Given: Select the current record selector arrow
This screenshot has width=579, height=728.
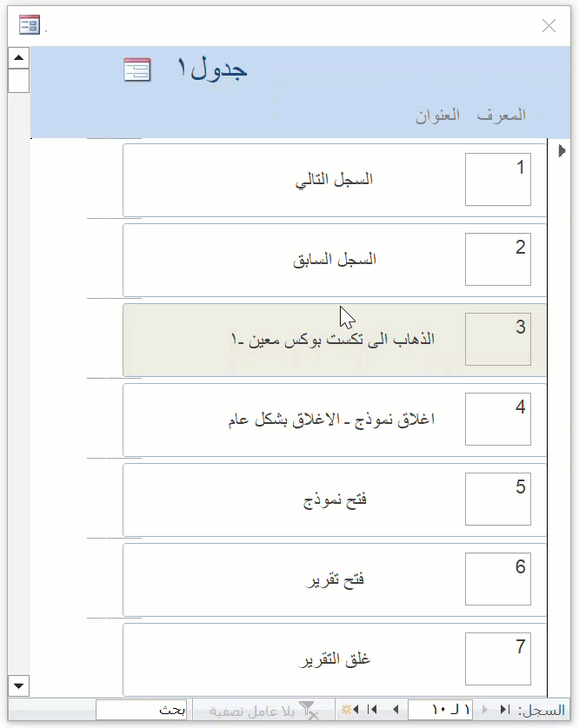Looking at the screenshot, I should click(x=562, y=151).
